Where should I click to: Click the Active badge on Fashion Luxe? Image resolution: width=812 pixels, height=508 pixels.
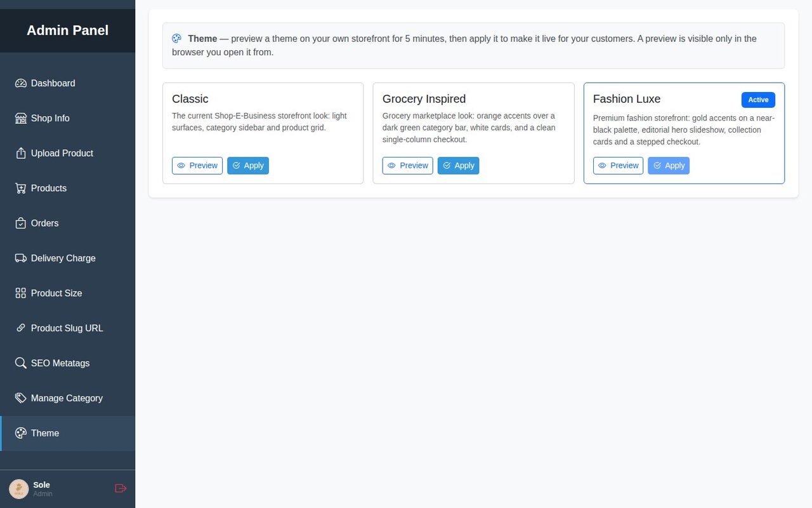(x=758, y=100)
